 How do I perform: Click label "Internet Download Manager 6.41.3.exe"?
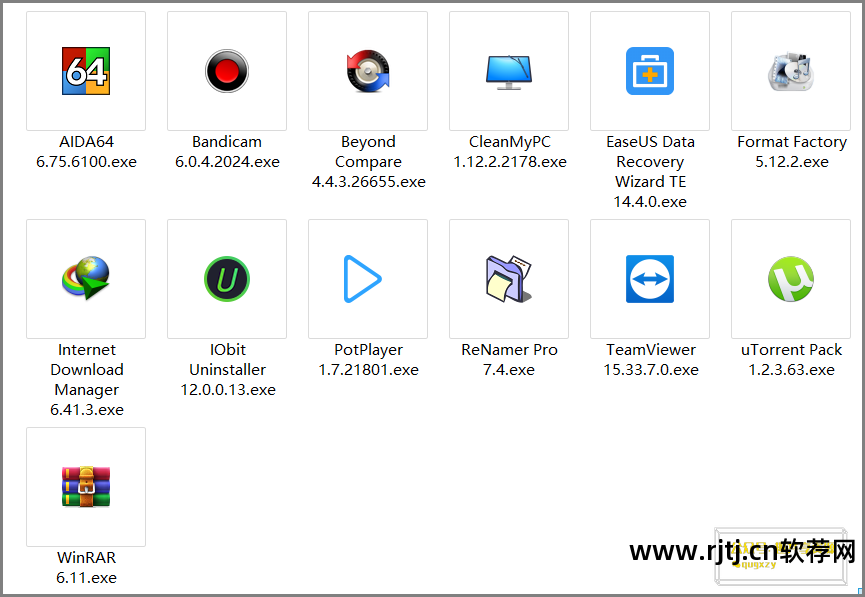[87, 380]
